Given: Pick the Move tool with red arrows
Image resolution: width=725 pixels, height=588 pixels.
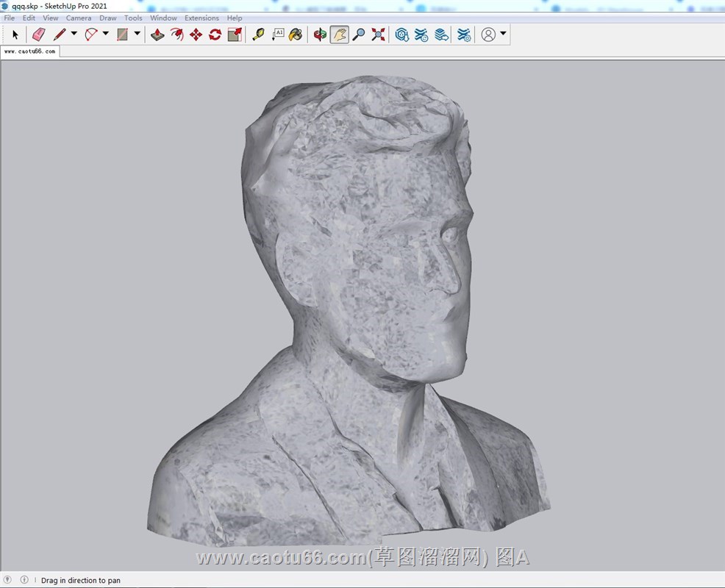Looking at the screenshot, I should (x=196, y=35).
